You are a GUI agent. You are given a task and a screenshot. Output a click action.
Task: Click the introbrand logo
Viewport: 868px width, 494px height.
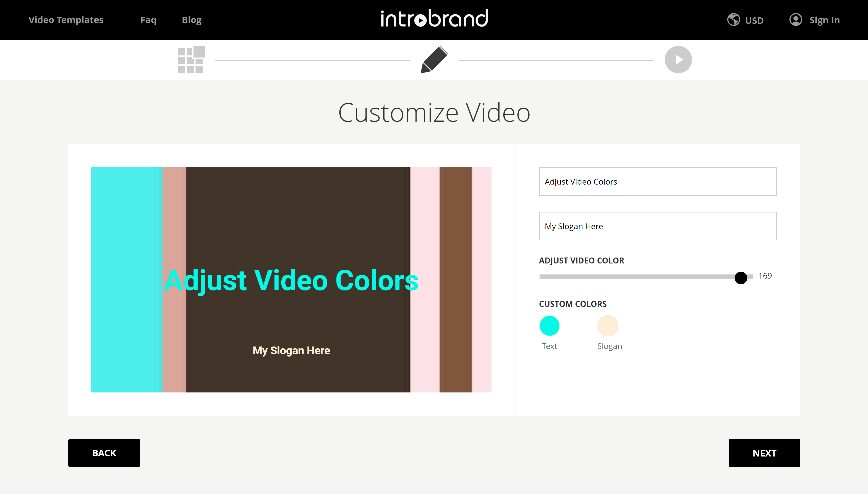[x=434, y=19]
